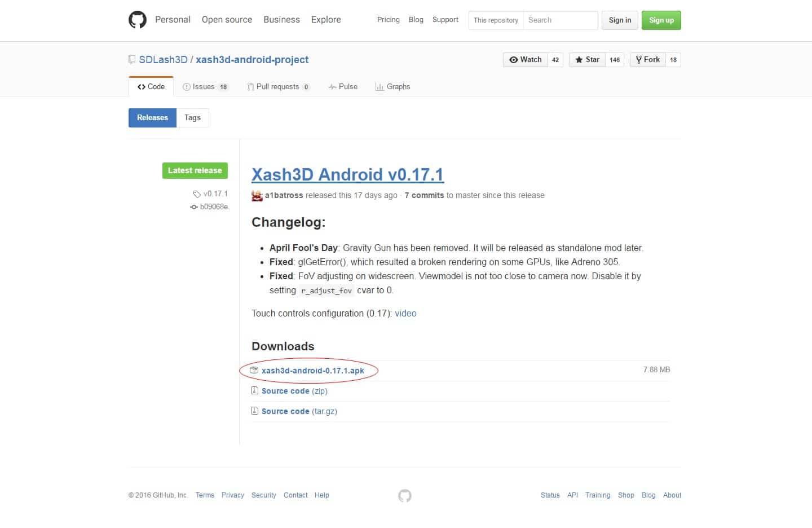Star the xash3d-android-project repository
The image size is (812, 528).
pyautogui.click(x=587, y=60)
